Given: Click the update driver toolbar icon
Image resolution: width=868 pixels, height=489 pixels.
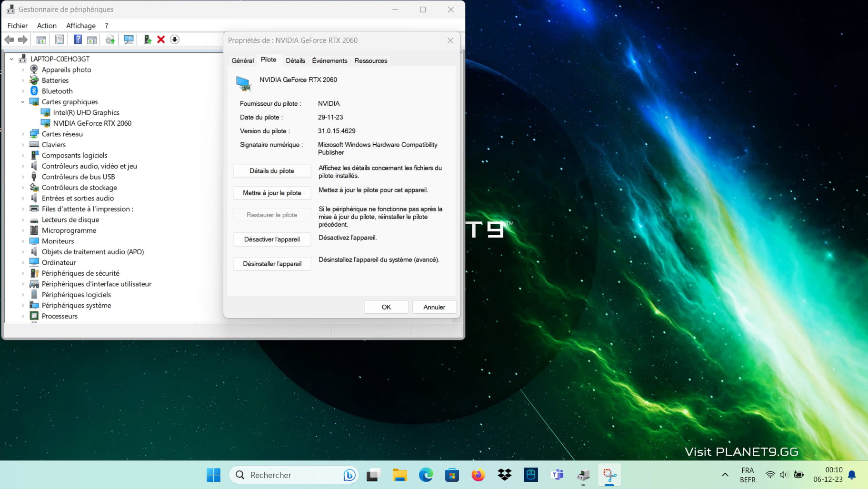Looking at the screenshot, I should tap(110, 40).
